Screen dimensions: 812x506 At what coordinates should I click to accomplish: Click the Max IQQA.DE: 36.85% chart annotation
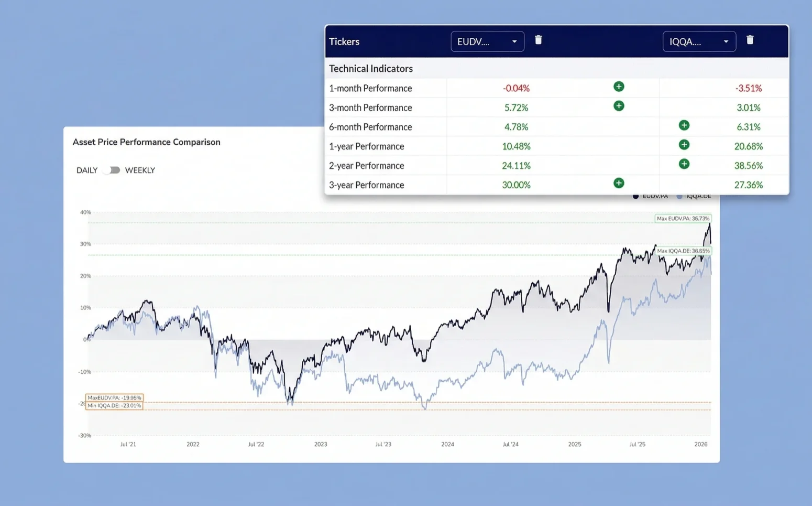pos(684,251)
